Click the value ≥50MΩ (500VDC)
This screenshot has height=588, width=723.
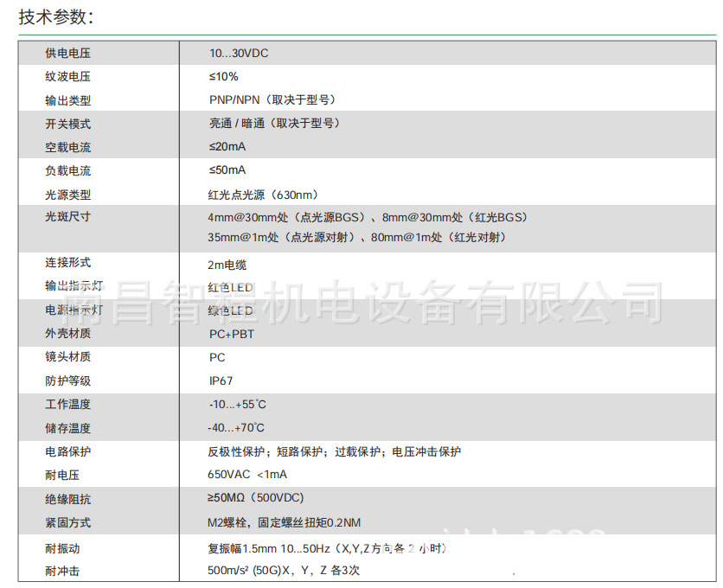click(x=255, y=498)
